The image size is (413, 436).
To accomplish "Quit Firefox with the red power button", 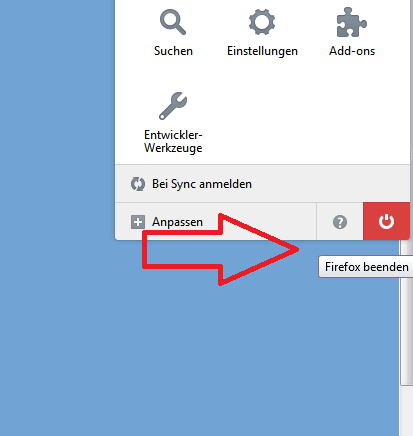I will 386,221.
